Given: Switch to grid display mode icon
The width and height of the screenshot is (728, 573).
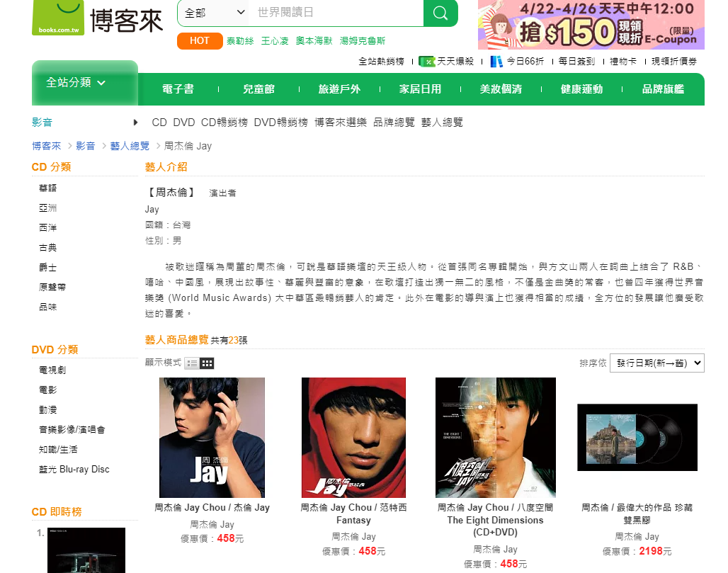Looking at the screenshot, I should click(x=207, y=363).
